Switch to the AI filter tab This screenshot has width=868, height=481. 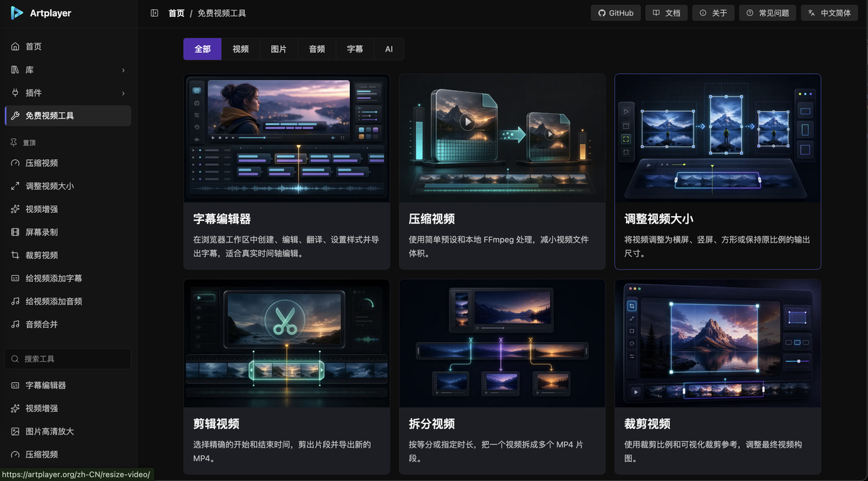pyautogui.click(x=389, y=49)
